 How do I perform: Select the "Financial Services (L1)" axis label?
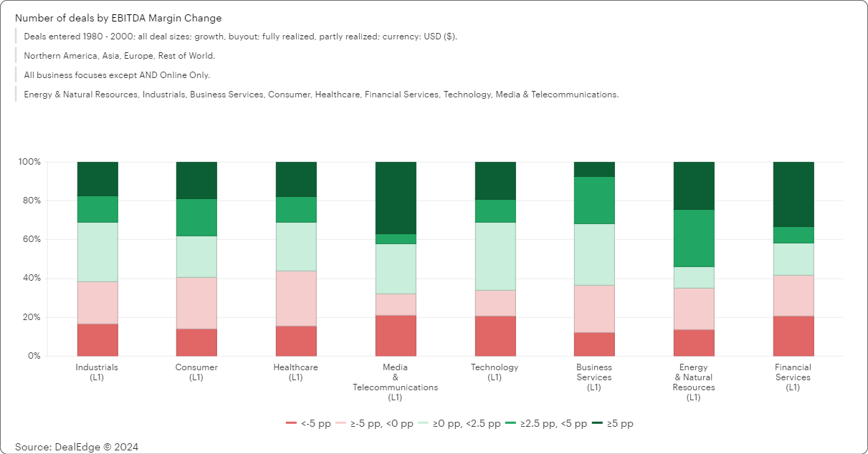(793, 377)
